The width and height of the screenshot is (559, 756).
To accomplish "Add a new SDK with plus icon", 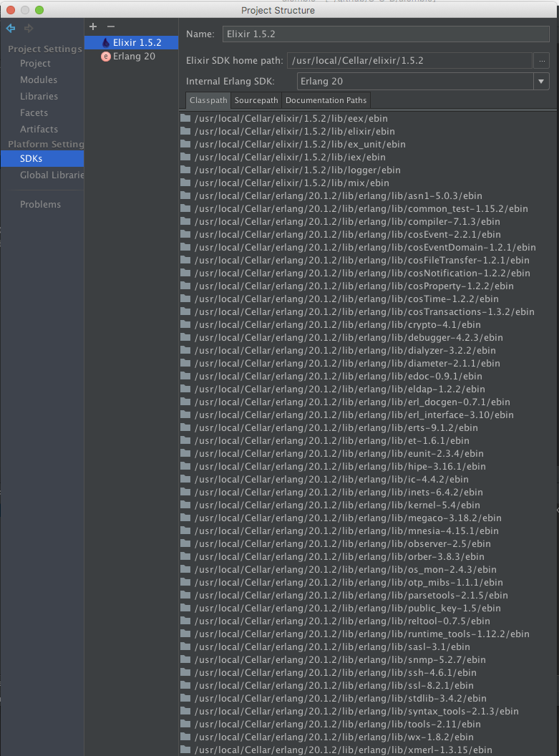I will pyautogui.click(x=93, y=26).
